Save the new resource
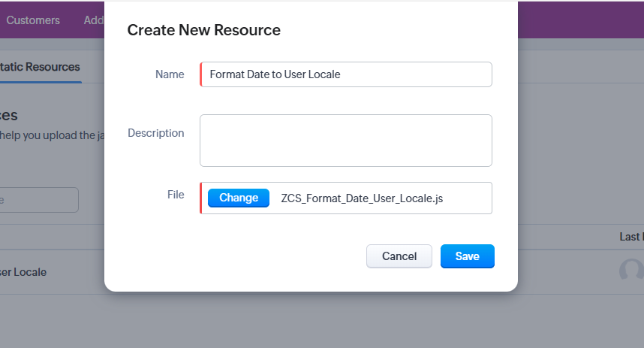The height and width of the screenshot is (348, 644). click(x=467, y=256)
